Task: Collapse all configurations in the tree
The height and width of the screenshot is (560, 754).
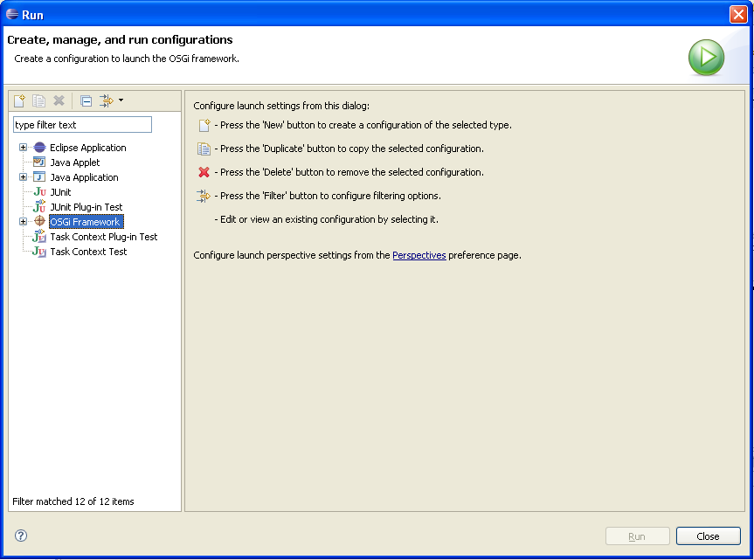Action: coord(86,101)
